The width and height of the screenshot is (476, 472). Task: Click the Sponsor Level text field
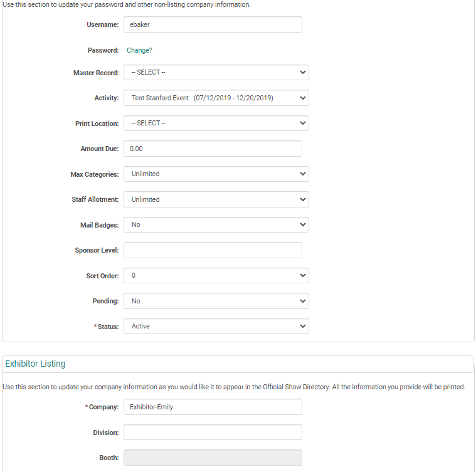click(x=213, y=250)
